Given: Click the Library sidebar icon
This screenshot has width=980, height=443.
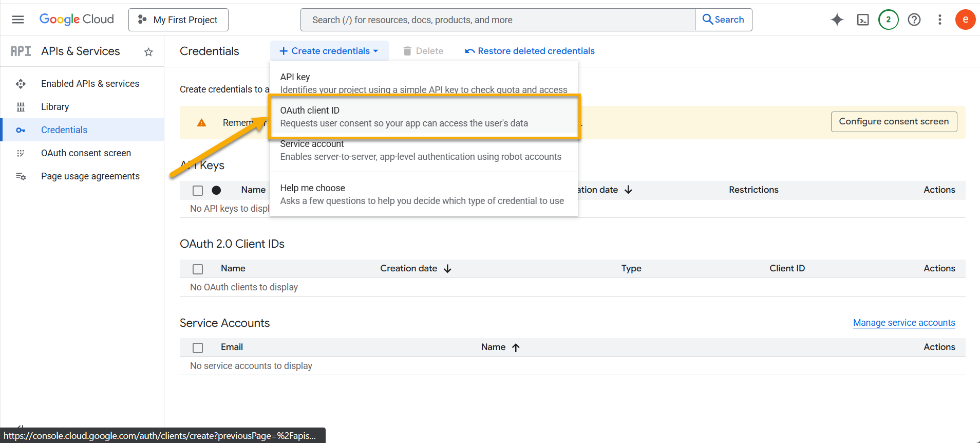Looking at the screenshot, I should (x=21, y=107).
